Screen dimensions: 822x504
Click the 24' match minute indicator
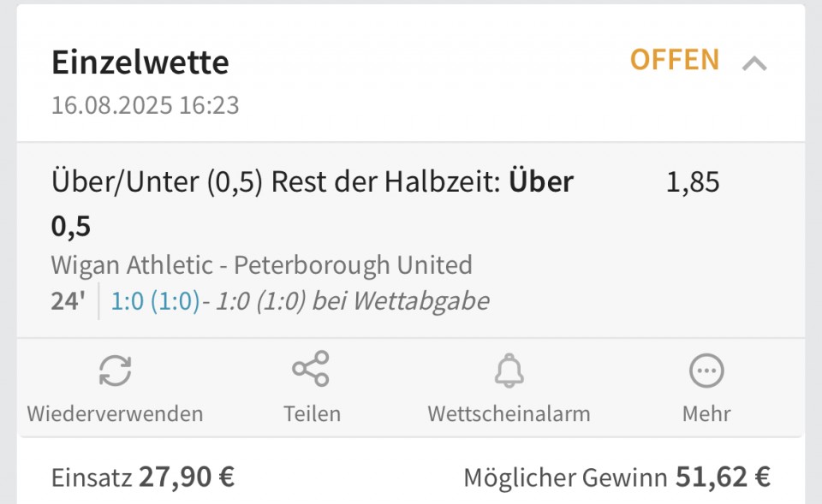[68, 301]
